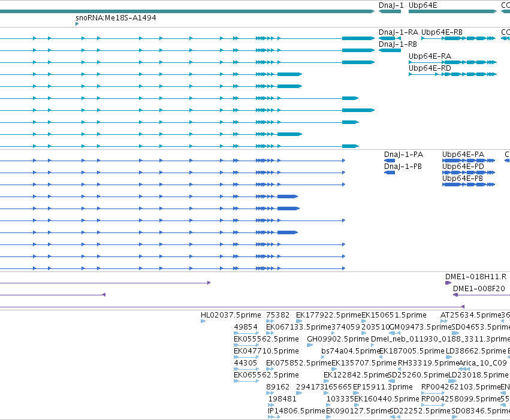Click the EK187005.5prime EST label
The image size is (510, 420).
click(412, 351)
